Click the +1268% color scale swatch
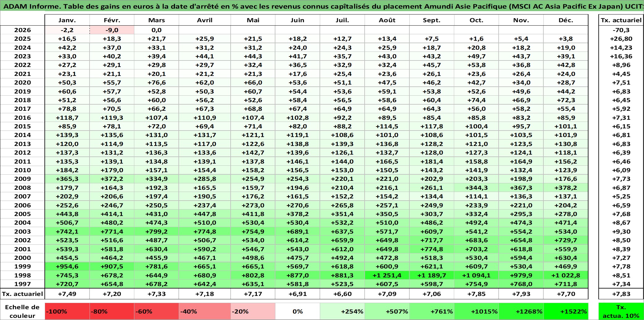Screen dimensions: 644x320 [521, 311]
